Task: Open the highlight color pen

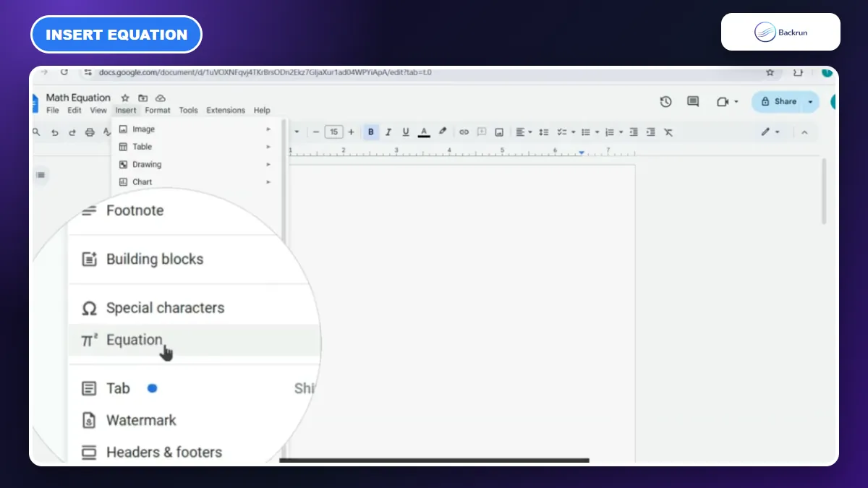Action: [443, 132]
